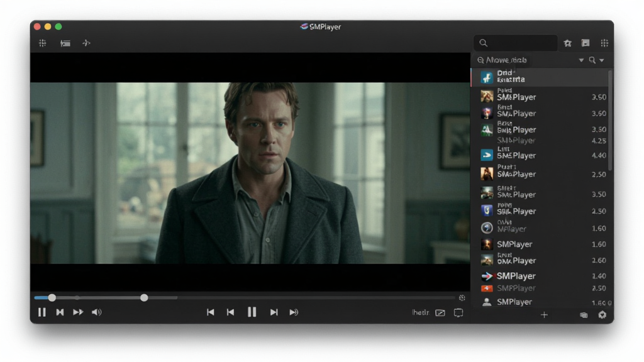Skip to the next track right of centre pause
The image size is (644, 362).
[x=274, y=312]
